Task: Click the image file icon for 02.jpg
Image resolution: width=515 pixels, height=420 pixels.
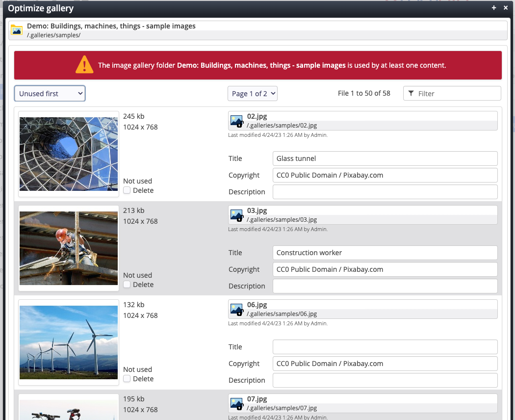Action: [x=236, y=121]
